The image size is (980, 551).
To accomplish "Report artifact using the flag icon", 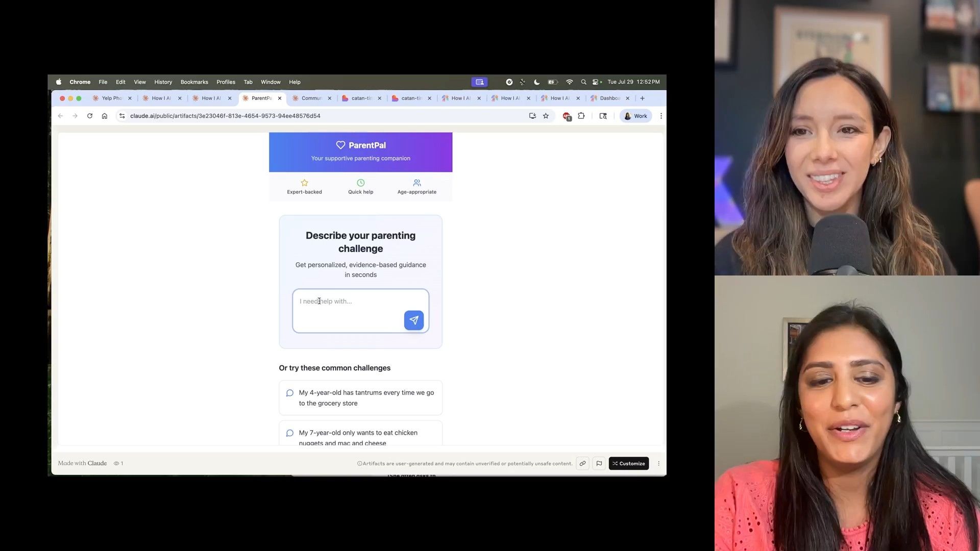I will (x=599, y=463).
